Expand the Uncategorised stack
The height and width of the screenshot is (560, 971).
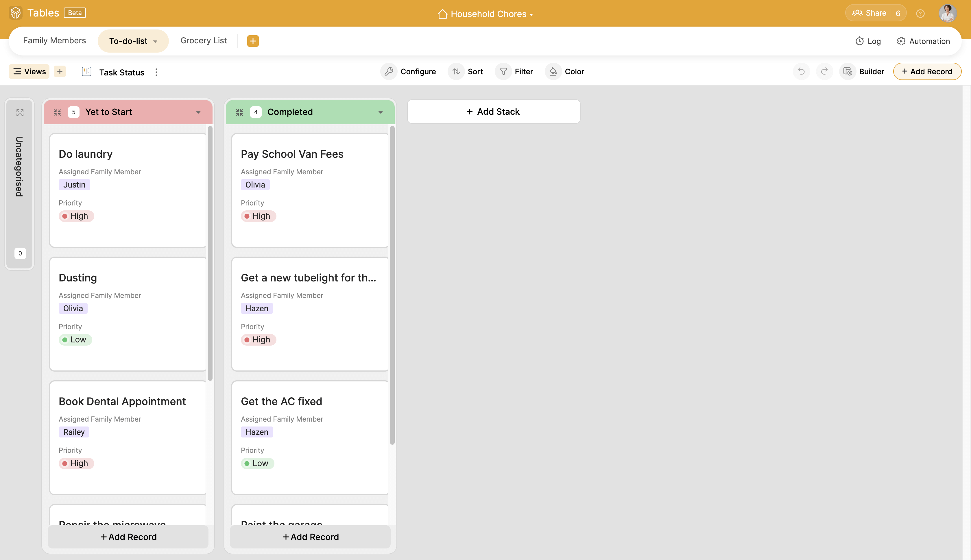tap(20, 112)
